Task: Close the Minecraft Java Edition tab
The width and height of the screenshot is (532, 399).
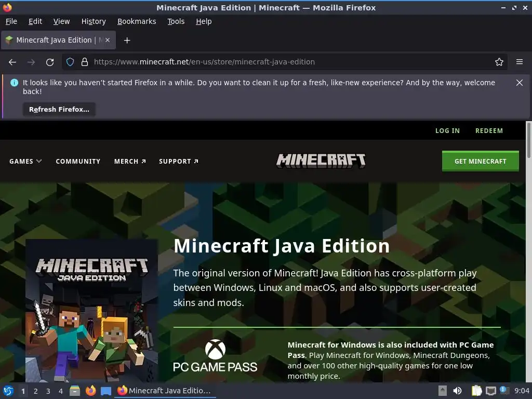Action: [108, 40]
